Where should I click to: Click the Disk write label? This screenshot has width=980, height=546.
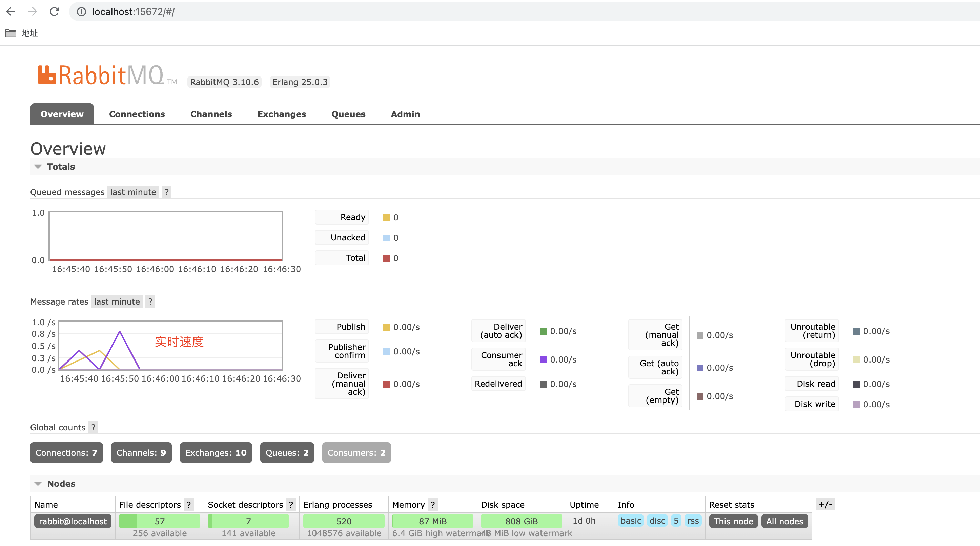[x=812, y=404]
